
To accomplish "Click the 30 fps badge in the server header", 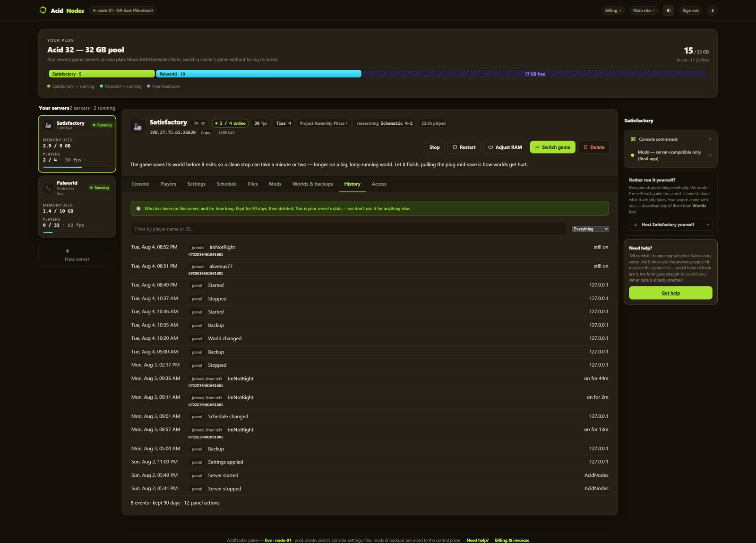I will click(x=261, y=123).
